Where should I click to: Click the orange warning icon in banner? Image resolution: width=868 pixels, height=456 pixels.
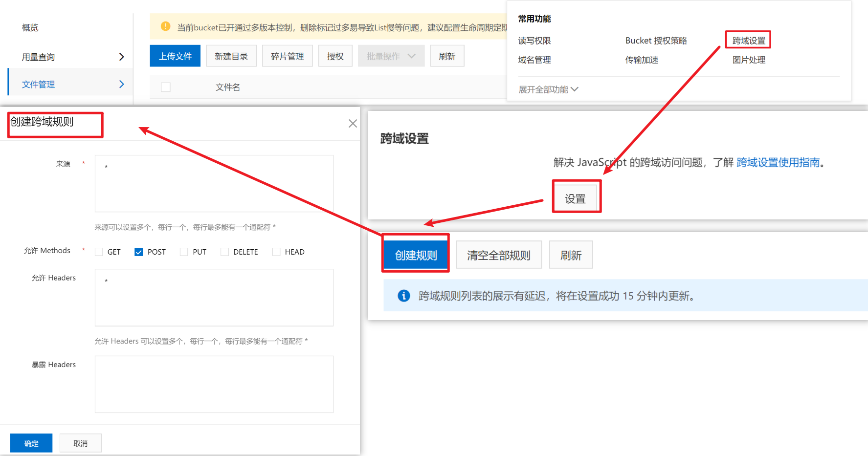pyautogui.click(x=165, y=26)
